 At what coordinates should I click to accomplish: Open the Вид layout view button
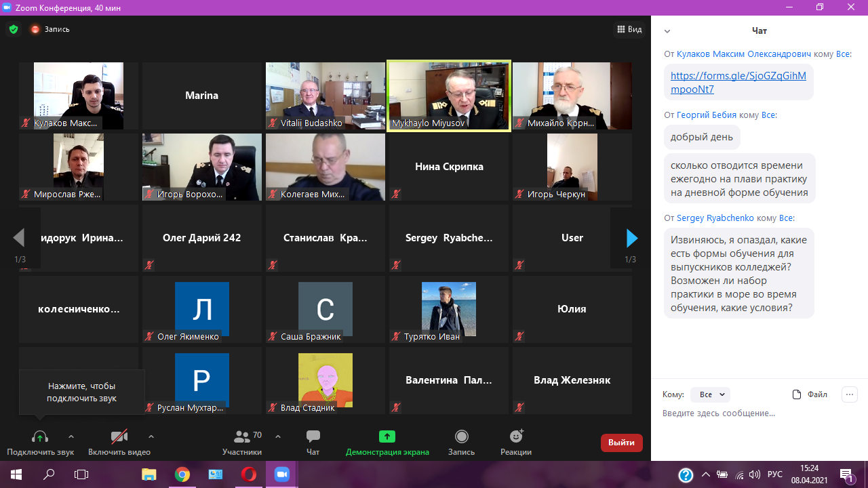pos(629,29)
